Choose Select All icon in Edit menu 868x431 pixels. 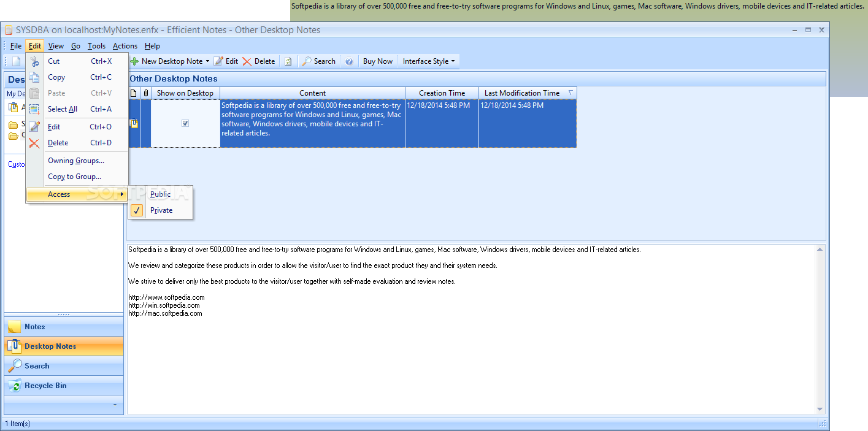34,109
